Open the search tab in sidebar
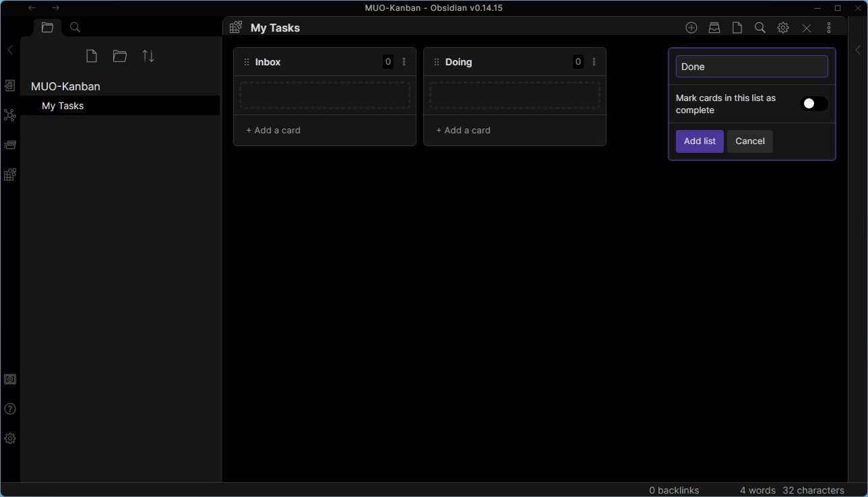The height and width of the screenshot is (497, 868). coord(75,28)
